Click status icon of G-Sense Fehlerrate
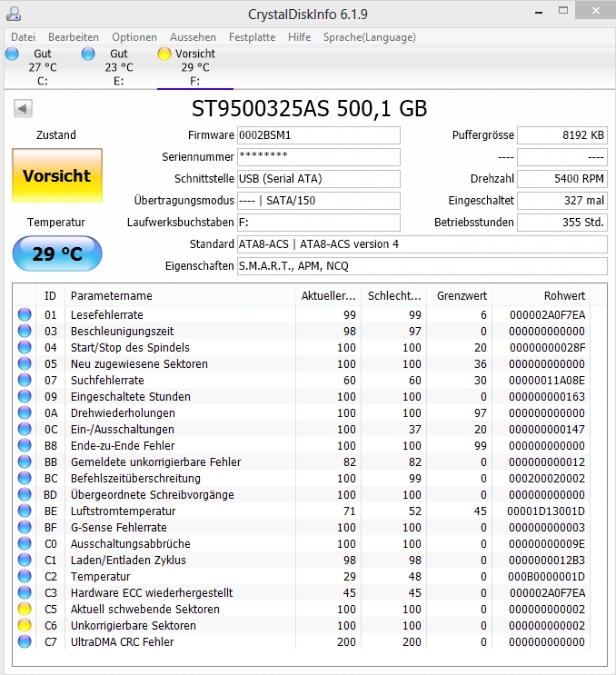Image resolution: width=616 pixels, height=675 pixels. click(25, 527)
